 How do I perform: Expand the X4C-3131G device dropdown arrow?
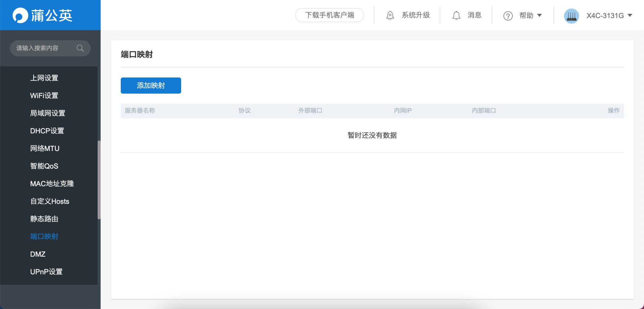click(630, 15)
